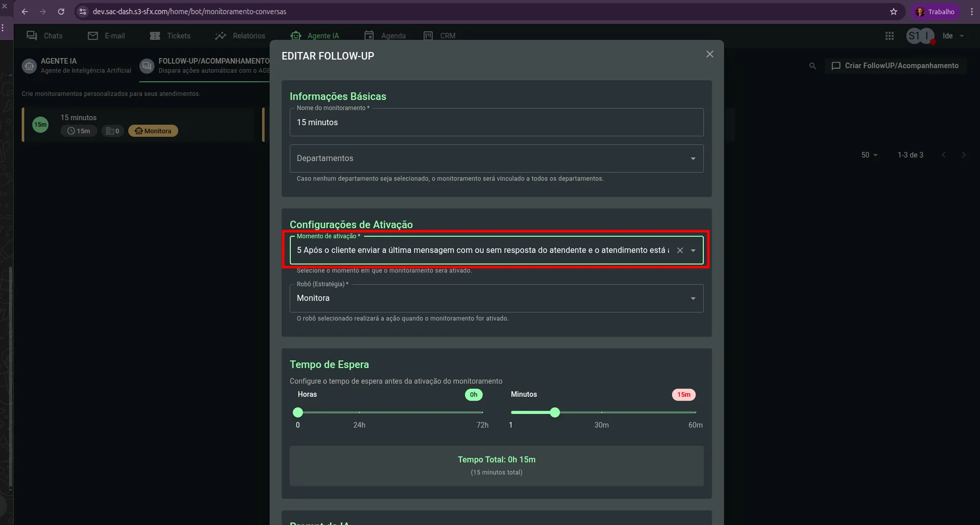Screen dimensions: 980x525
Task: Change rows per page from 50
Action: pos(869,155)
